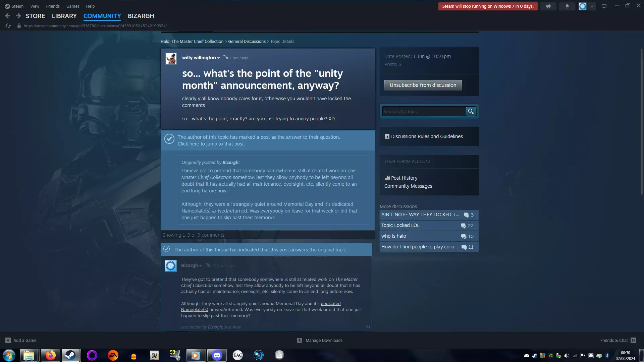This screenshot has width=644, height=362.
Task: Click the Manage Downloads icon
Action: pos(300,340)
